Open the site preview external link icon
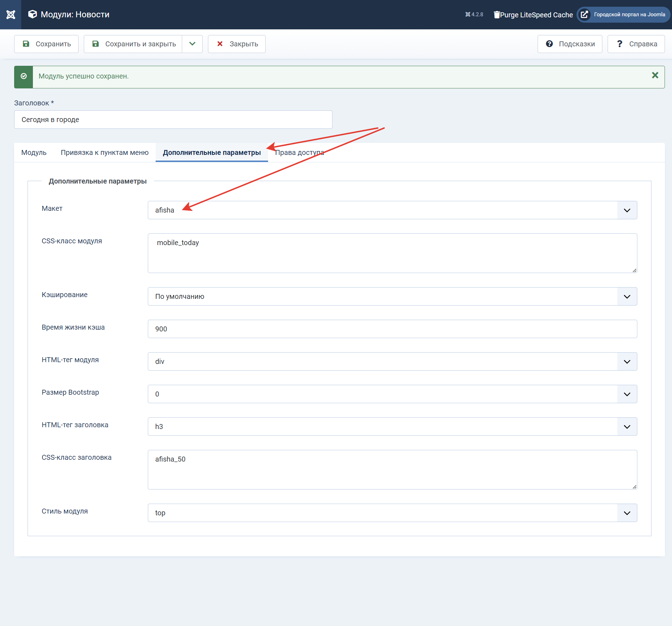The image size is (672, 626). tap(584, 15)
